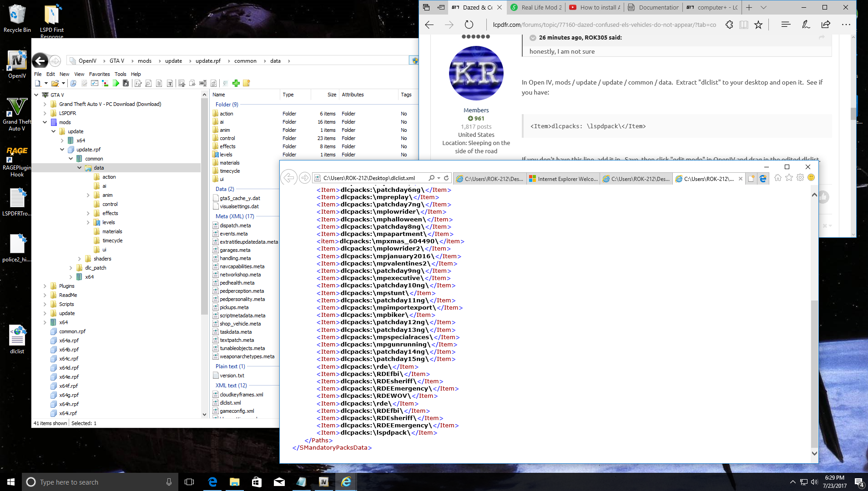Click the Edge web note pen icon
868x491 pixels.
coord(806,25)
